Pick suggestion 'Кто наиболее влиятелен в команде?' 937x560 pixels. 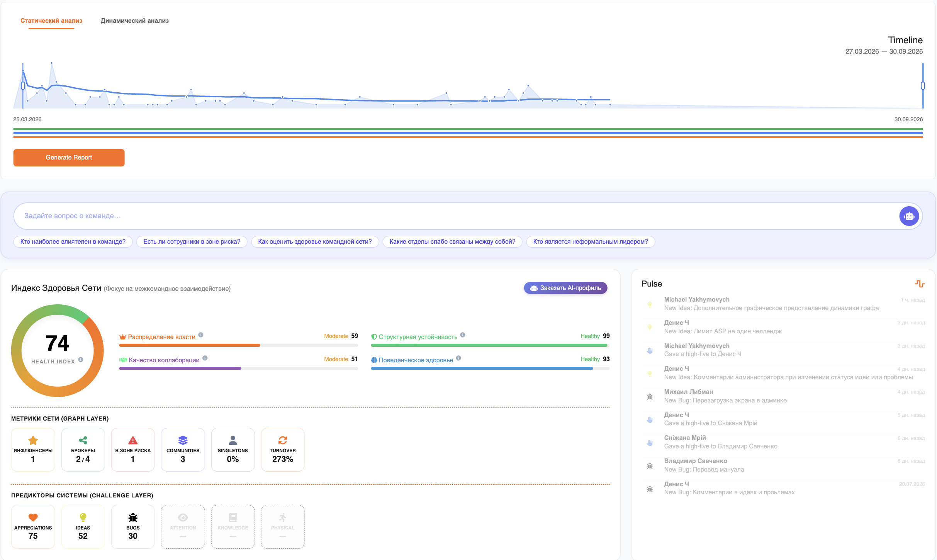coord(73,242)
